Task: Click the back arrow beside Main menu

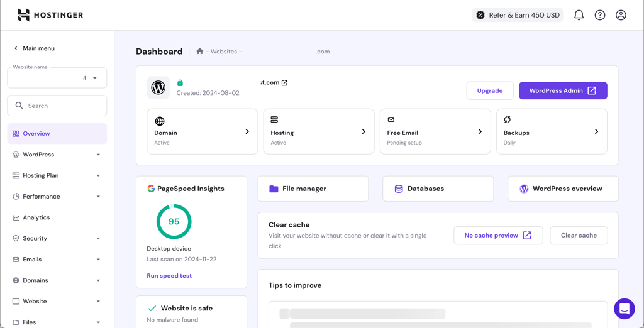Action: 16,48
